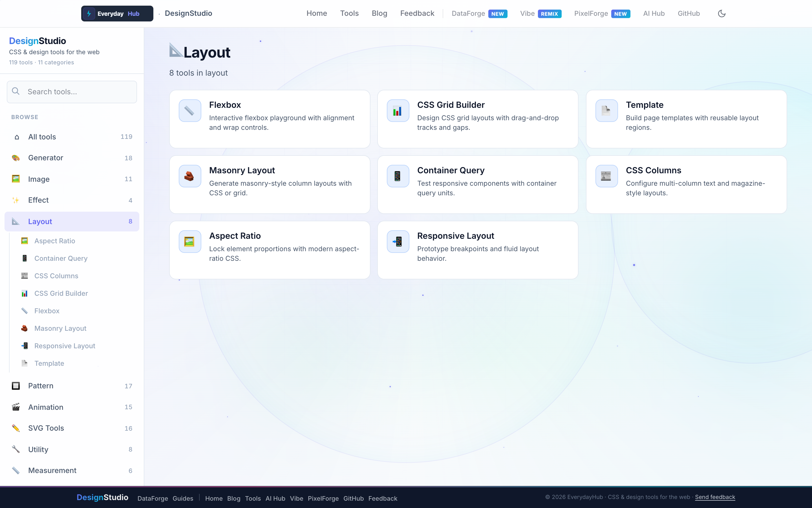Screen dimensions: 812x508
Task: Click the palette icon beside Generator
Action: (x=16, y=158)
